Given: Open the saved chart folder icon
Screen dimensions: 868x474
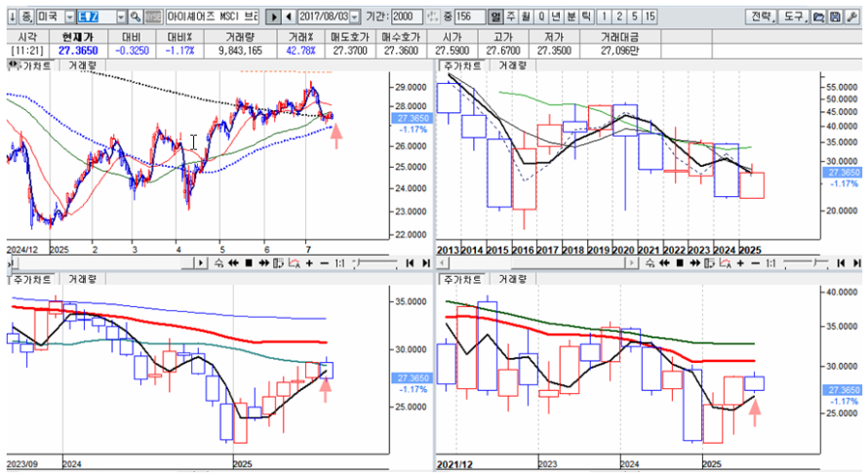Looking at the screenshot, I should click(818, 18).
